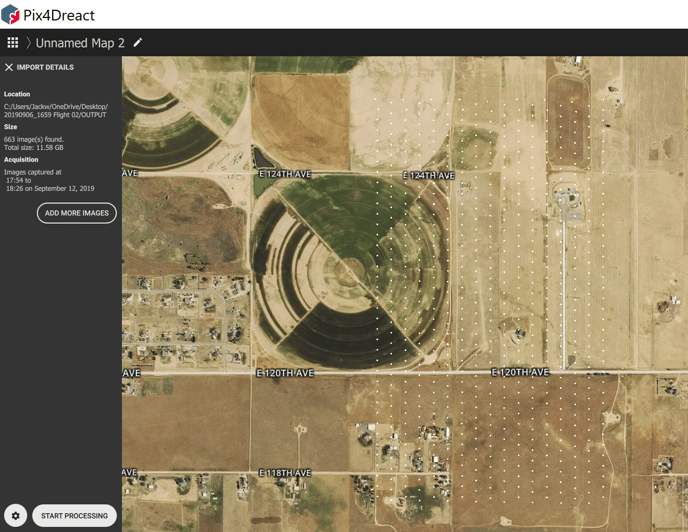Click the right-hand E 120th Ave label
Viewport: 688px width, 532px height.
pyautogui.click(x=519, y=372)
